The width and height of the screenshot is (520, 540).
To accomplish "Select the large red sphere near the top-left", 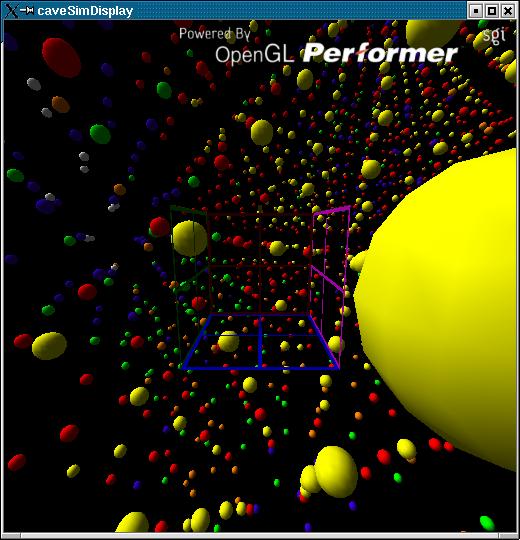I will coord(61,58).
